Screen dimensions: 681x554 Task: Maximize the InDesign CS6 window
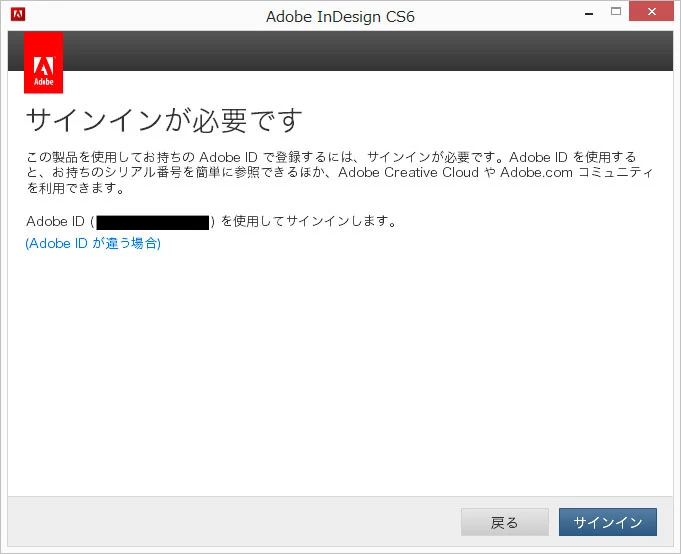click(x=616, y=12)
